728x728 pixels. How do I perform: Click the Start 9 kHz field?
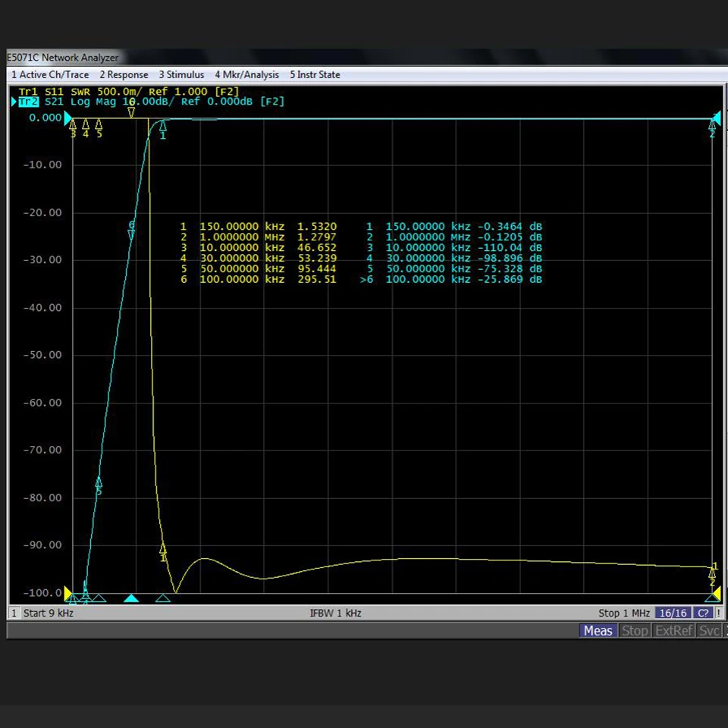[x=49, y=613]
